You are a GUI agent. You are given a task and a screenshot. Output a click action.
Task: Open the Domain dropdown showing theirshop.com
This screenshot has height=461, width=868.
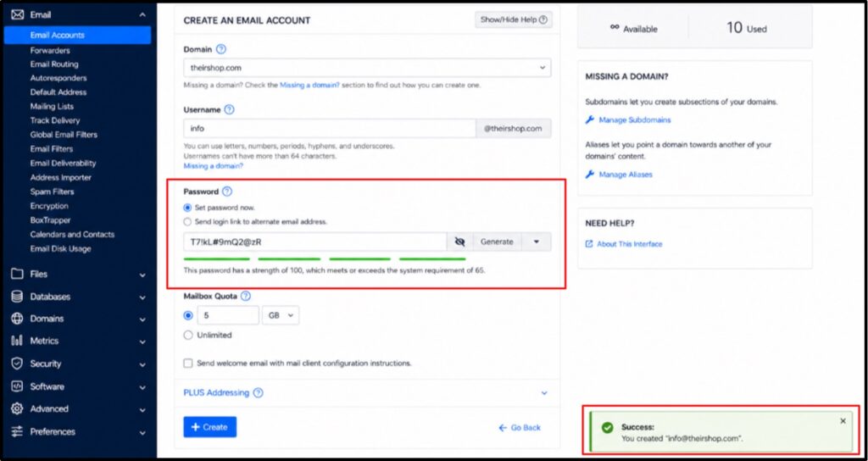point(367,68)
